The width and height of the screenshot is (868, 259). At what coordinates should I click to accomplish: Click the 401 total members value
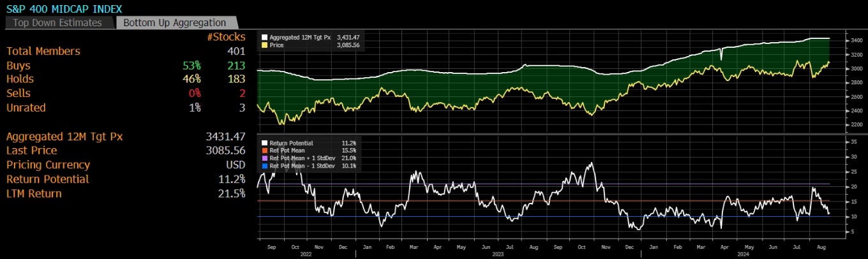coord(236,51)
